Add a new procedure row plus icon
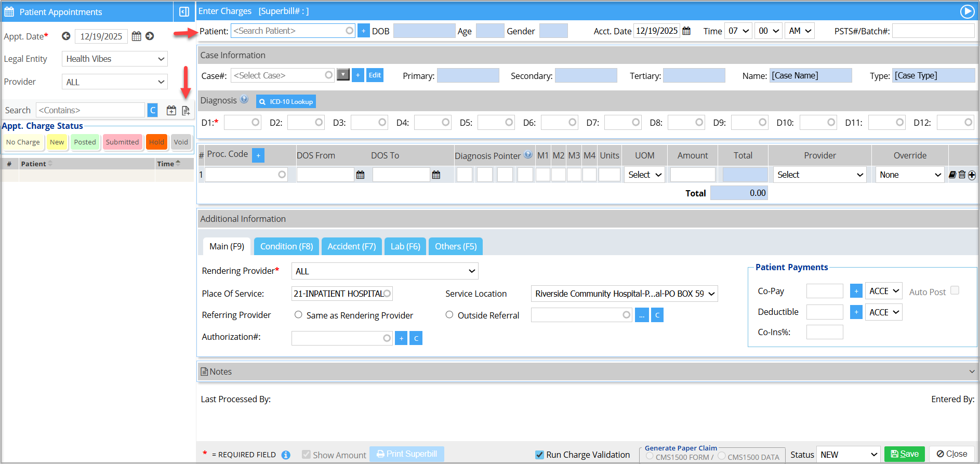The image size is (980, 464). (972, 175)
